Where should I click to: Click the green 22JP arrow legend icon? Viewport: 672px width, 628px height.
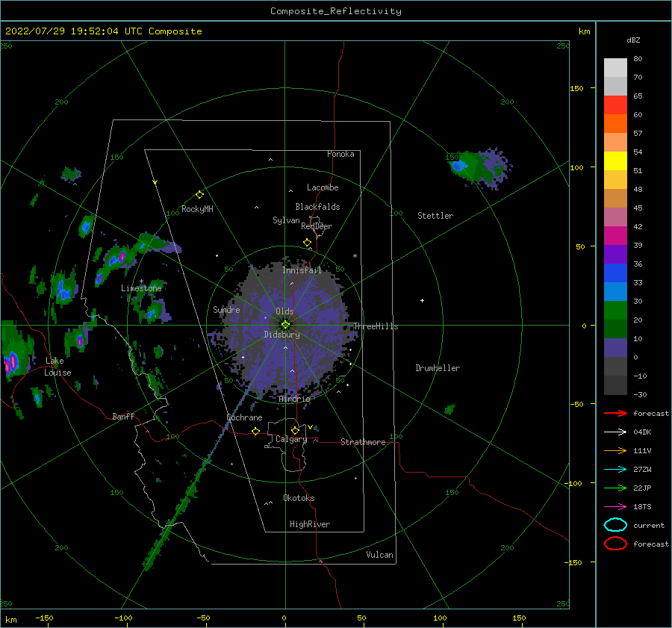click(615, 488)
